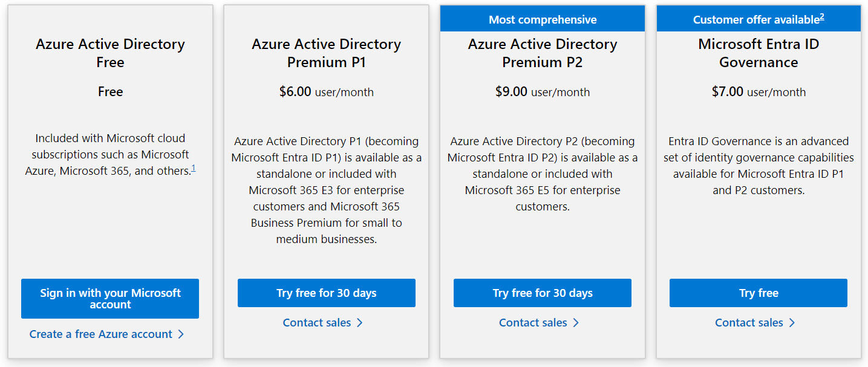The image size is (868, 367).
Task: Select the Azure Active Directory Premium P1 heading
Action: click(327, 53)
